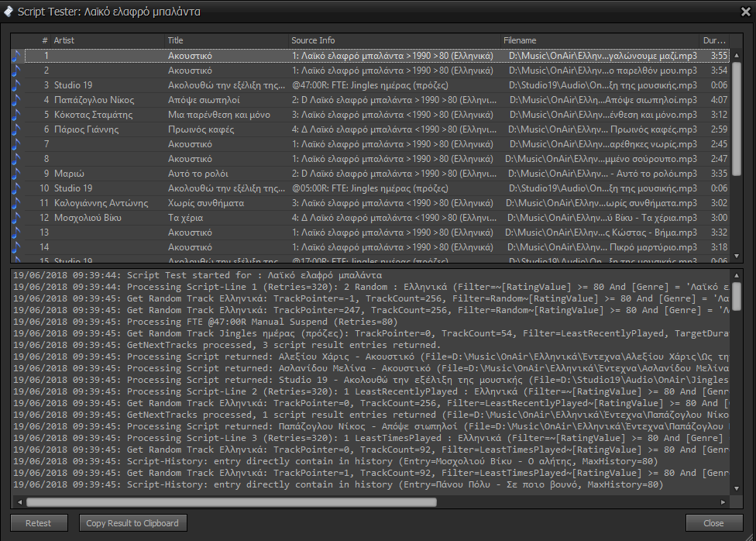Click log line 'Processing FTE @47:00R Manual Suspend'
This screenshot has height=541, width=756.
pyautogui.click(x=205, y=322)
